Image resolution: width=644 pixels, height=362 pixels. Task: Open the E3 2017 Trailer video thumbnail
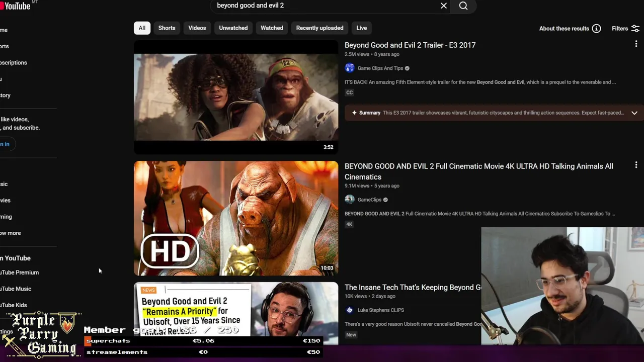236,97
